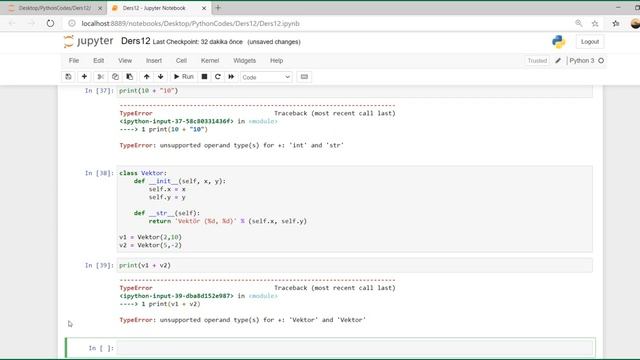Select the cell print(10 + "10")

354,91
